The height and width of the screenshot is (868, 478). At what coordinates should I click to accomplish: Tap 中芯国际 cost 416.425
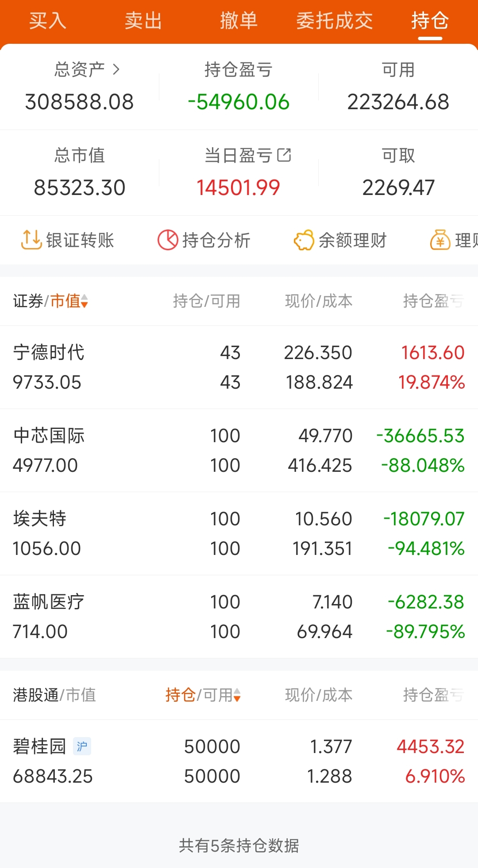320,466
